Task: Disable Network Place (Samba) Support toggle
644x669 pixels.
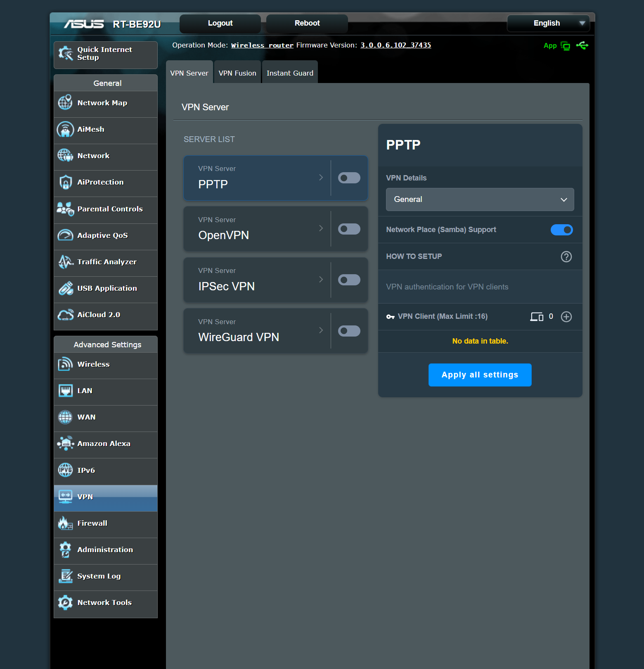Action: pos(562,230)
